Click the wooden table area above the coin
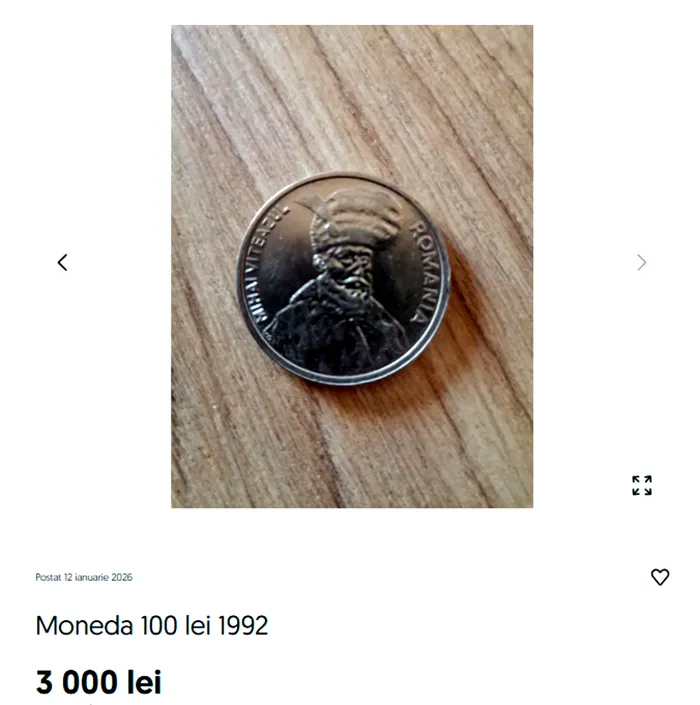This screenshot has height=705, width=700. (x=352, y=97)
